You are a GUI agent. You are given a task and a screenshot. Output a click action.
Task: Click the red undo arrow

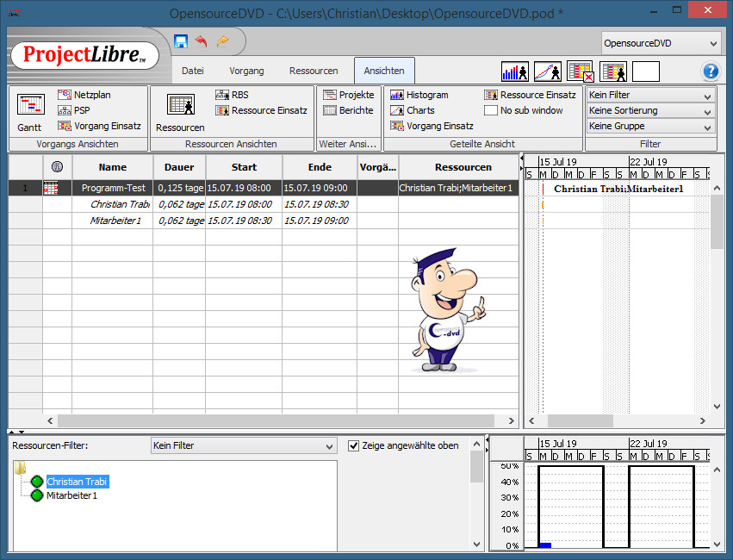click(x=202, y=41)
